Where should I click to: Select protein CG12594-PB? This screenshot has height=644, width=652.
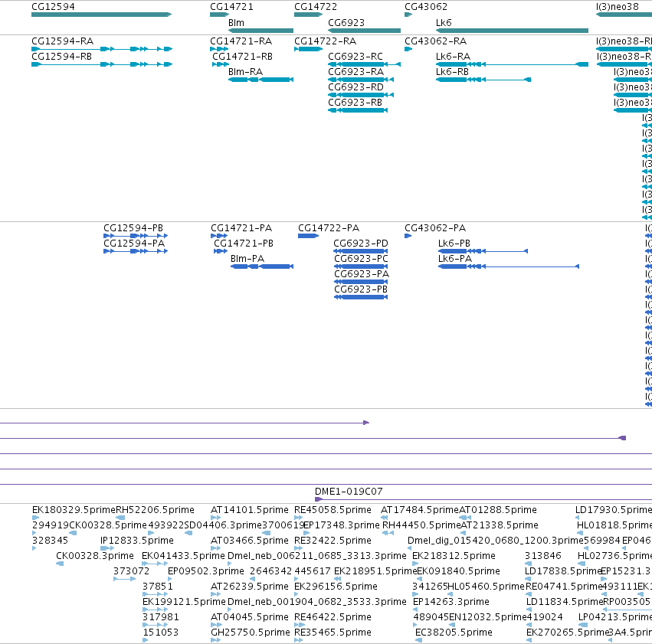pyautogui.click(x=133, y=228)
